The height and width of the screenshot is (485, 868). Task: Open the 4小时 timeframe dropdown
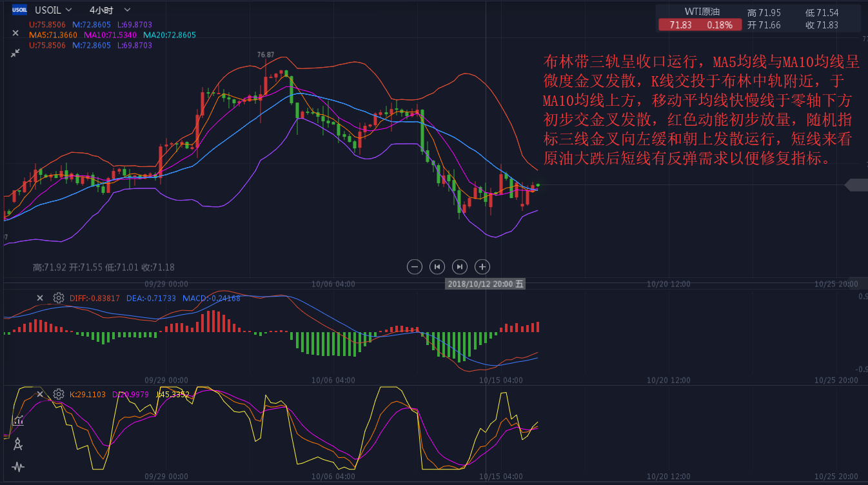109,10
